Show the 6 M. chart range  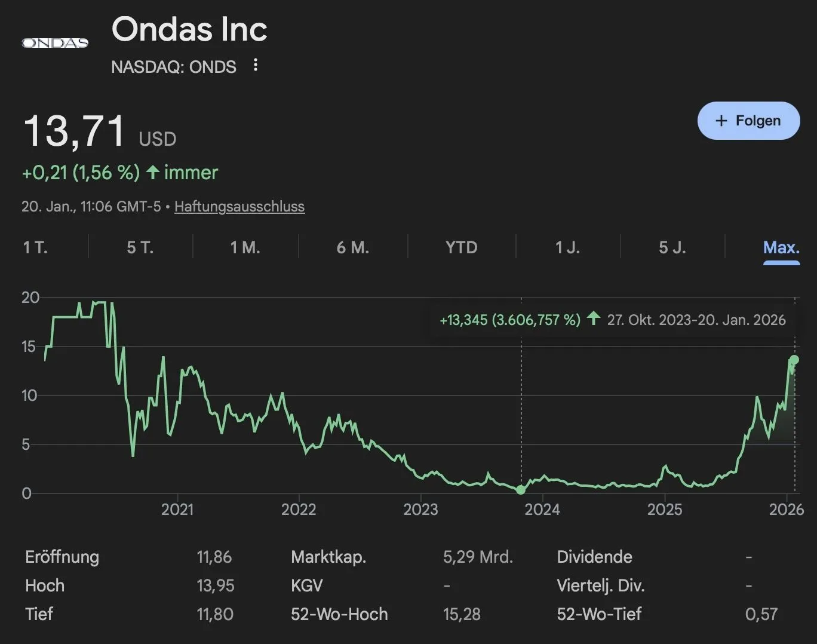tap(353, 247)
